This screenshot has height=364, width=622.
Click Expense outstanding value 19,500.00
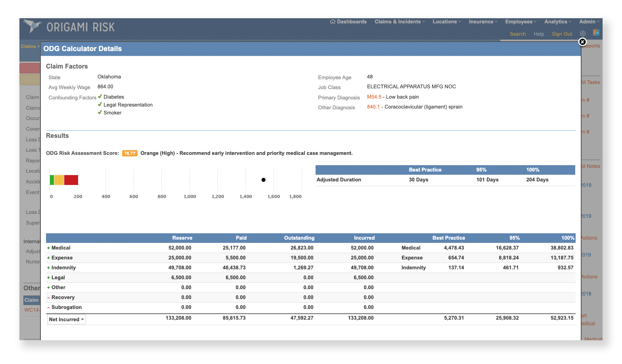click(x=302, y=258)
